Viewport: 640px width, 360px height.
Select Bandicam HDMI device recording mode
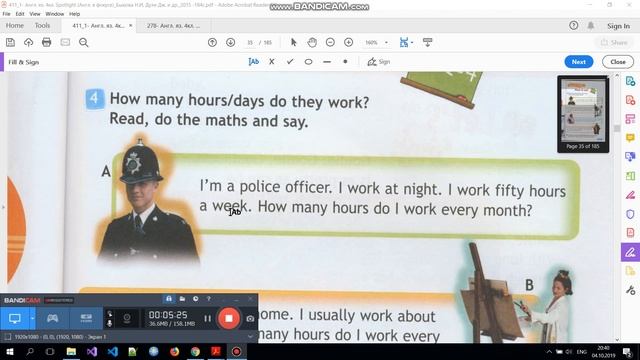[86, 318]
